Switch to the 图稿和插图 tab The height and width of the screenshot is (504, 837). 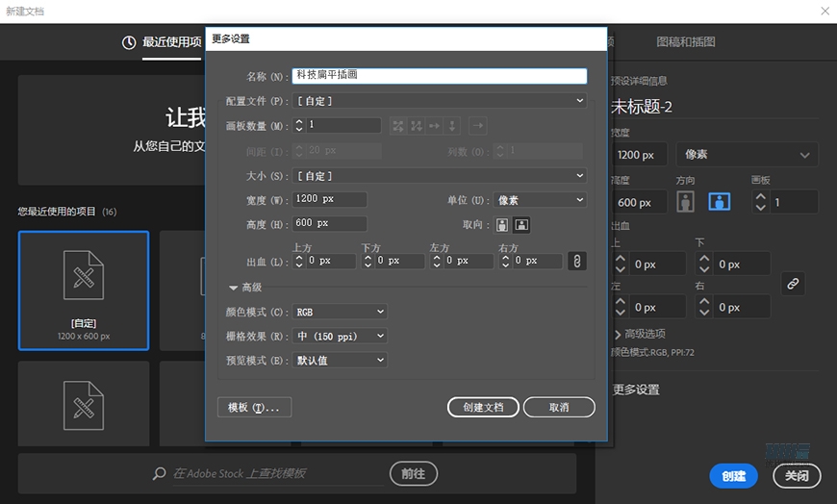686,42
